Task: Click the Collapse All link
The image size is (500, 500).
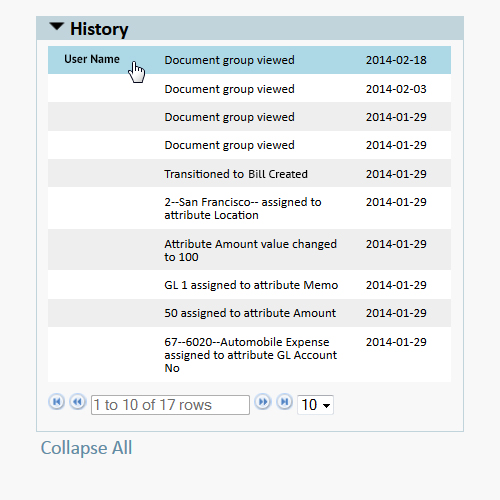Action: (x=86, y=448)
